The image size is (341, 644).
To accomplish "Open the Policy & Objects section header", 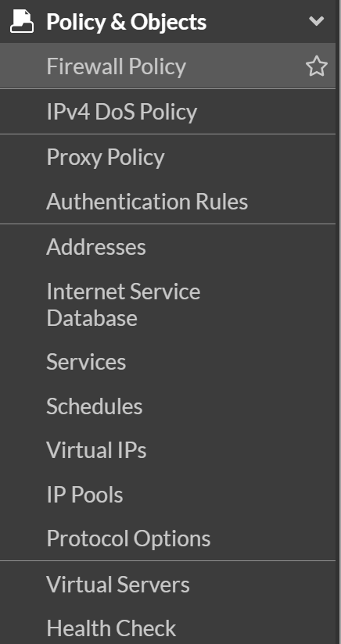I will click(167, 21).
